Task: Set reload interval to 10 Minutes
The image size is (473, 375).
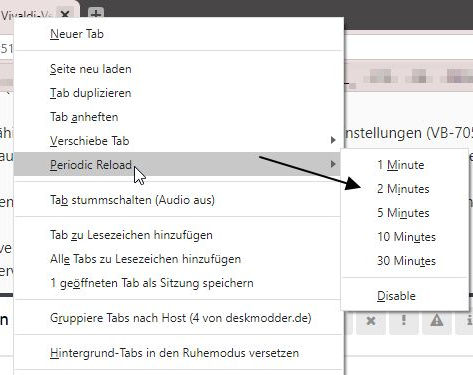Action: [x=404, y=237]
